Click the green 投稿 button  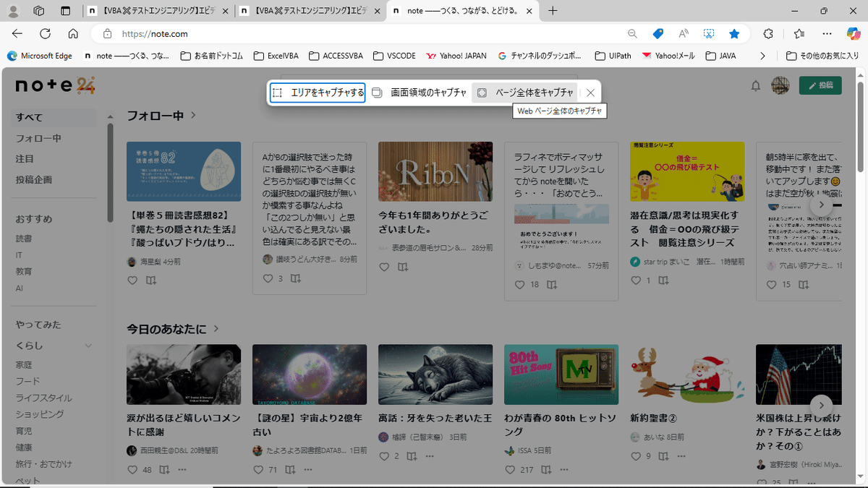coord(820,85)
